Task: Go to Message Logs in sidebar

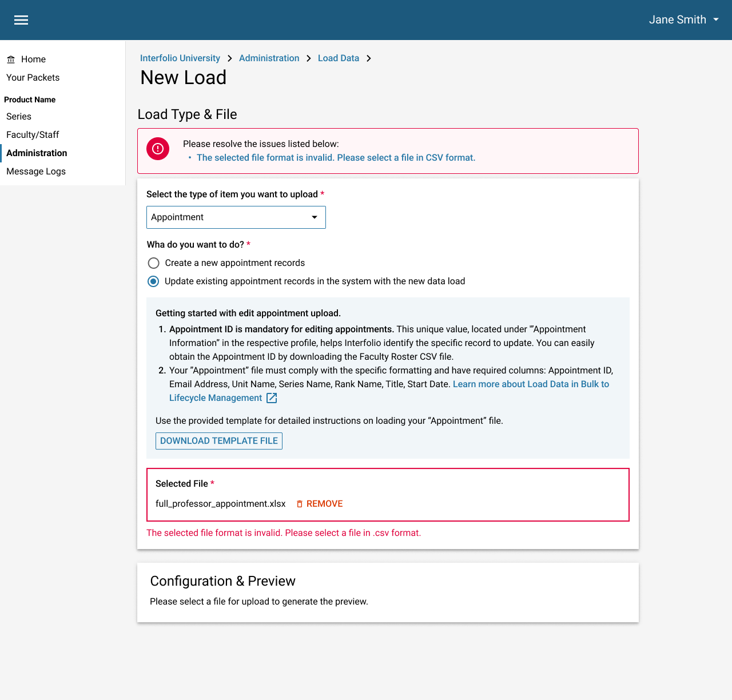Action: pyautogui.click(x=36, y=172)
